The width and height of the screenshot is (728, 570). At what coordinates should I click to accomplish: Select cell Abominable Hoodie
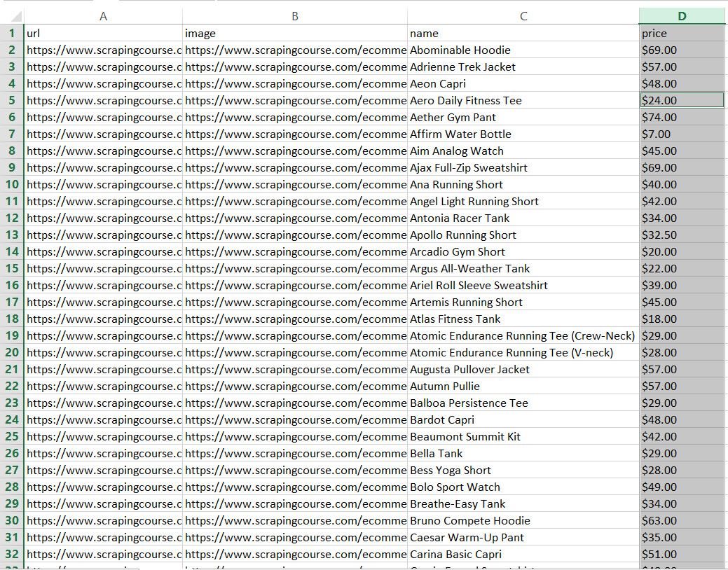click(523, 50)
